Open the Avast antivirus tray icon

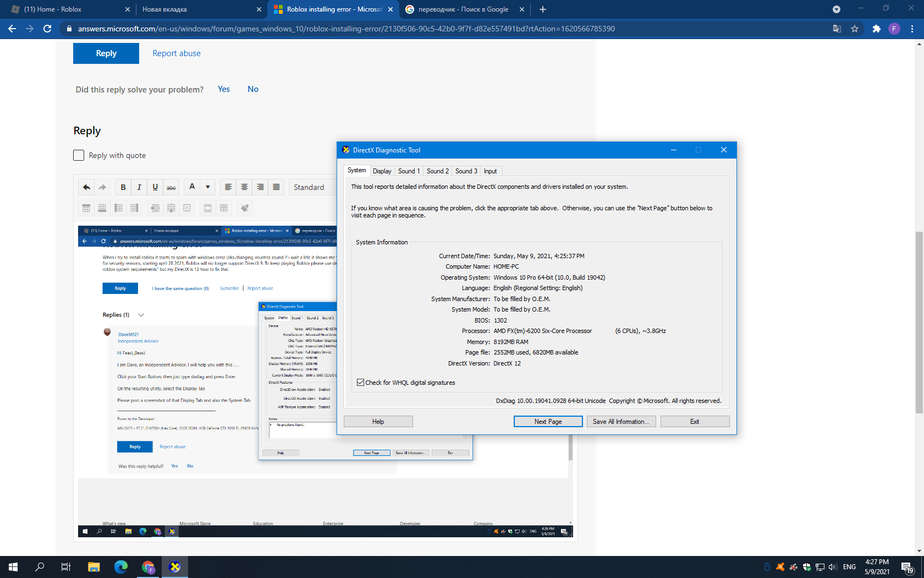pyautogui.click(x=780, y=567)
